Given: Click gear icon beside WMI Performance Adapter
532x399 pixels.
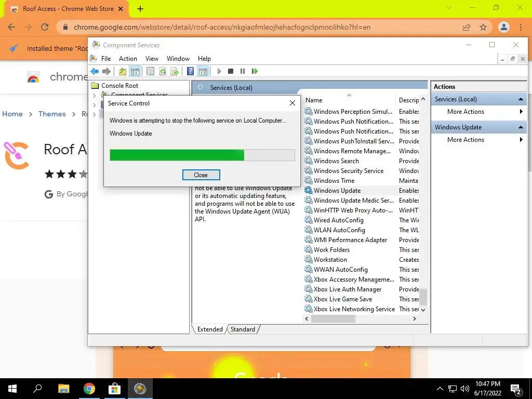Looking at the screenshot, I should 308,240.
